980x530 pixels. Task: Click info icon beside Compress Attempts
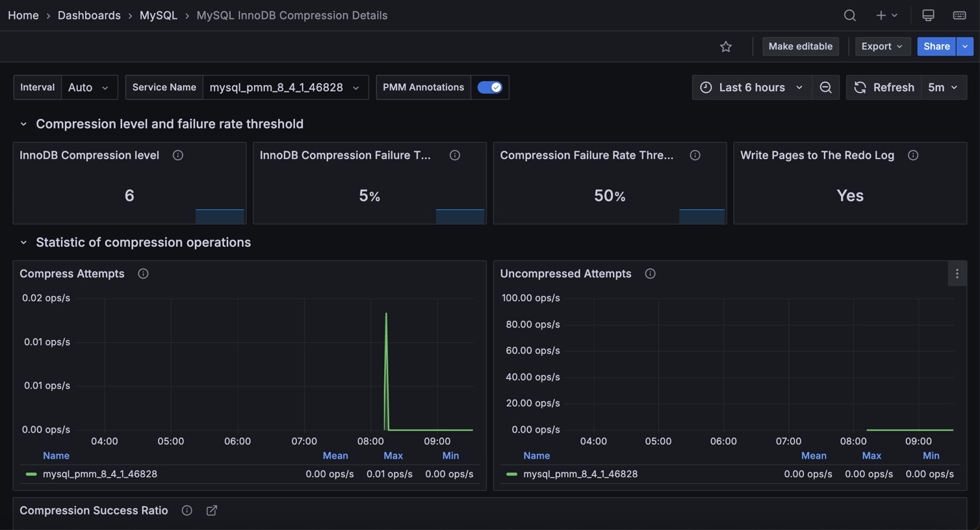[143, 273]
